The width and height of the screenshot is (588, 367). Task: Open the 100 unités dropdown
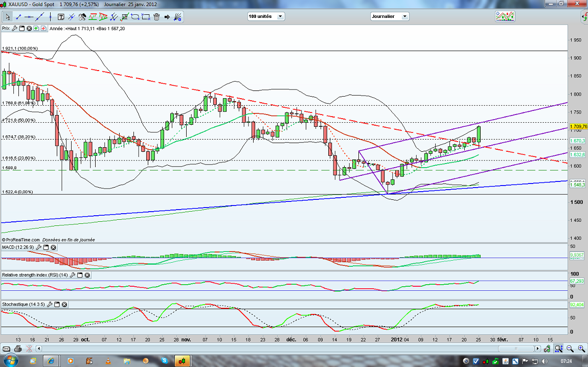[x=280, y=16]
